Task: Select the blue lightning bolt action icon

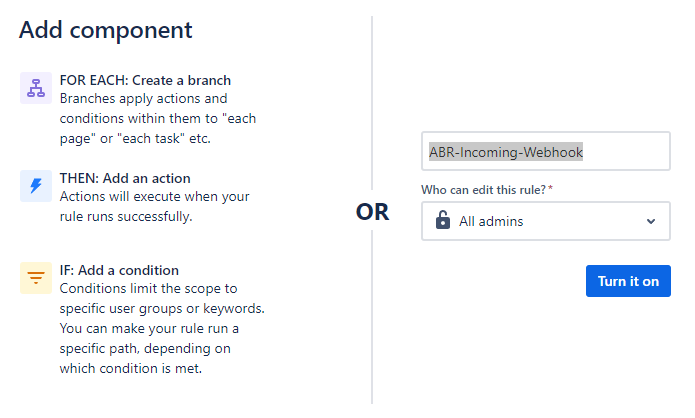Action: pos(36,186)
